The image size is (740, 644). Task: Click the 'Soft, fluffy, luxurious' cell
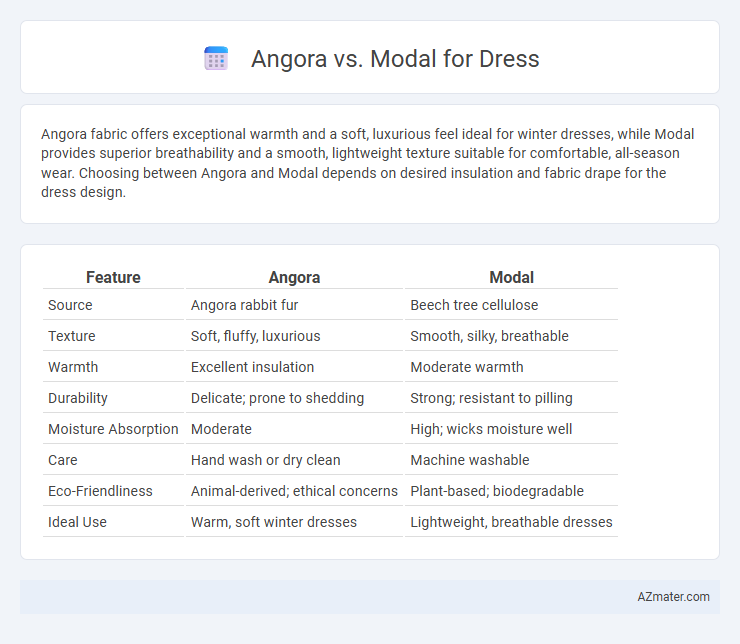click(x=255, y=336)
